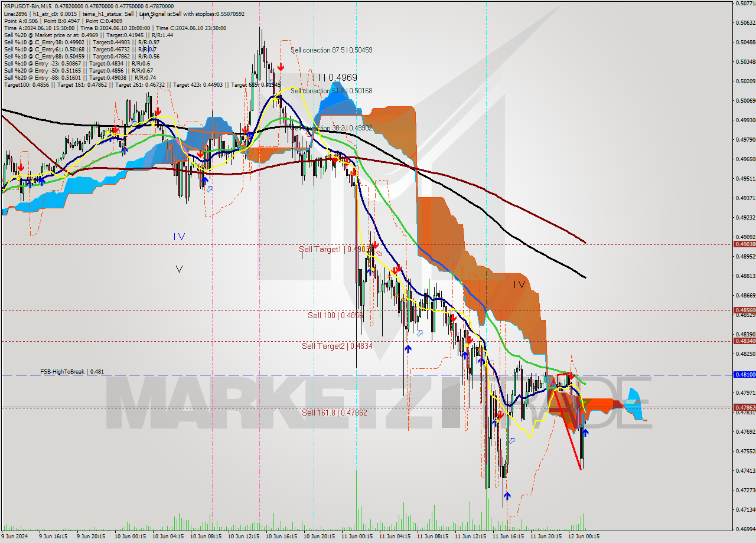Click the red 0.47862 price tag on the axis
756x543 pixels.
[x=744, y=407]
